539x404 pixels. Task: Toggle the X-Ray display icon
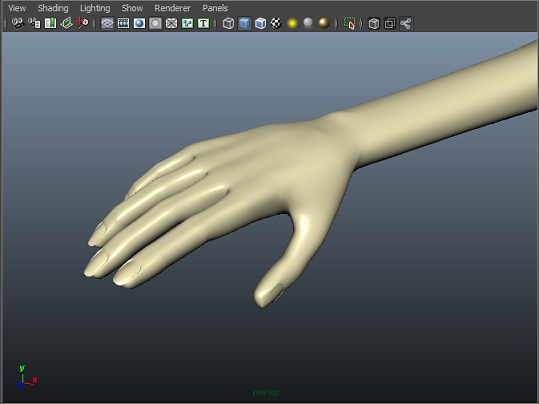pyautogui.click(x=374, y=23)
